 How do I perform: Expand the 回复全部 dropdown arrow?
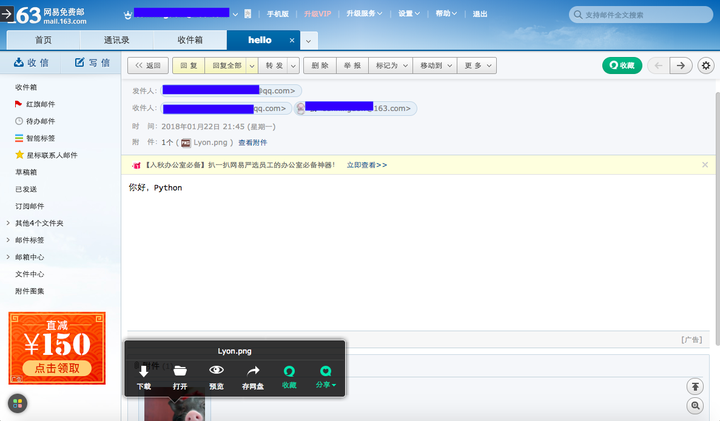(252, 66)
